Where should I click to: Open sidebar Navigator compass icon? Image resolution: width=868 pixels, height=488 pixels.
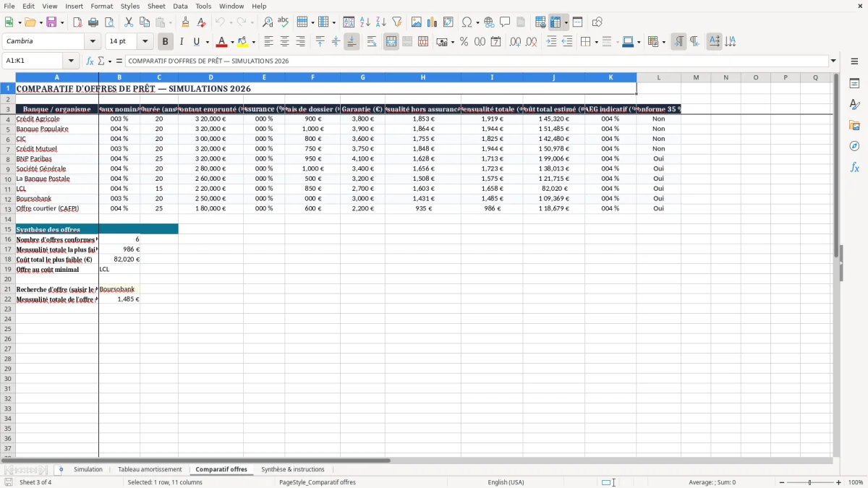point(854,146)
